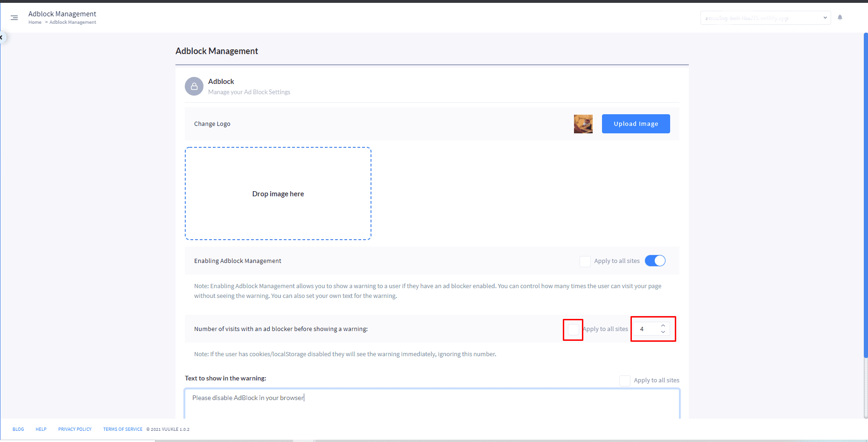Click 'Manage your Ad Block Settings' subtitle

[249, 92]
